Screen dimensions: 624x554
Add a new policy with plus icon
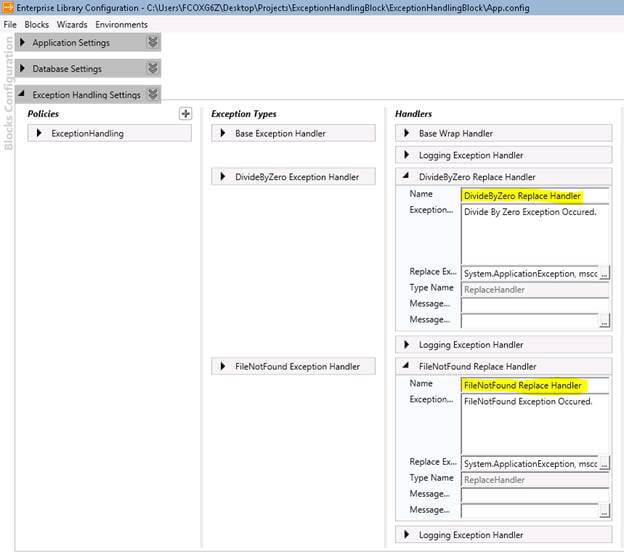185,114
